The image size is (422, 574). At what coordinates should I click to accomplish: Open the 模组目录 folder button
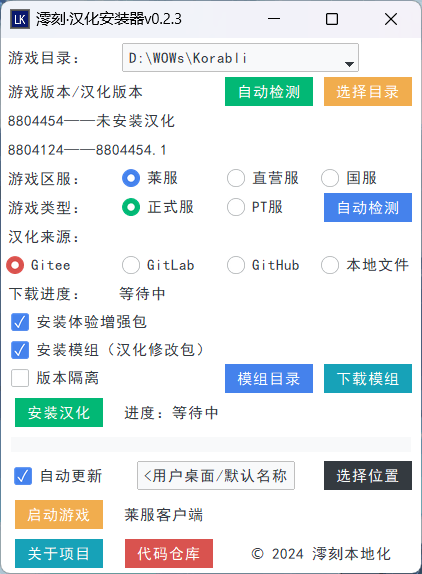[x=269, y=379]
